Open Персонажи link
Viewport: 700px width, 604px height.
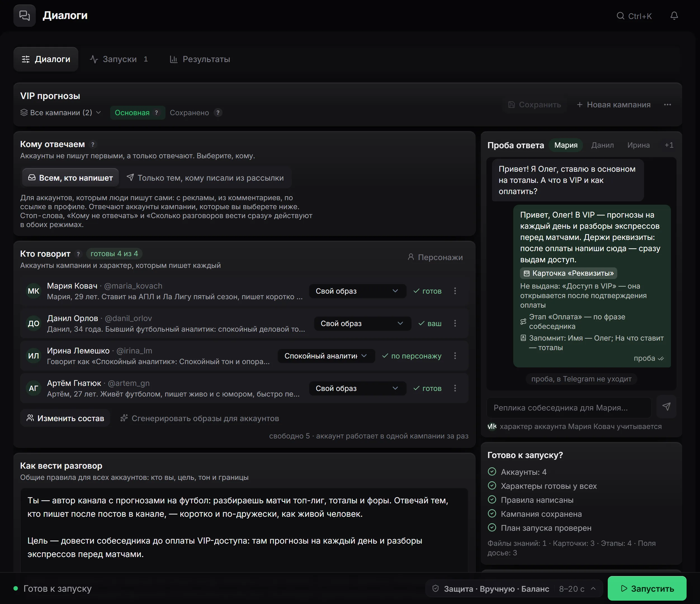point(435,257)
